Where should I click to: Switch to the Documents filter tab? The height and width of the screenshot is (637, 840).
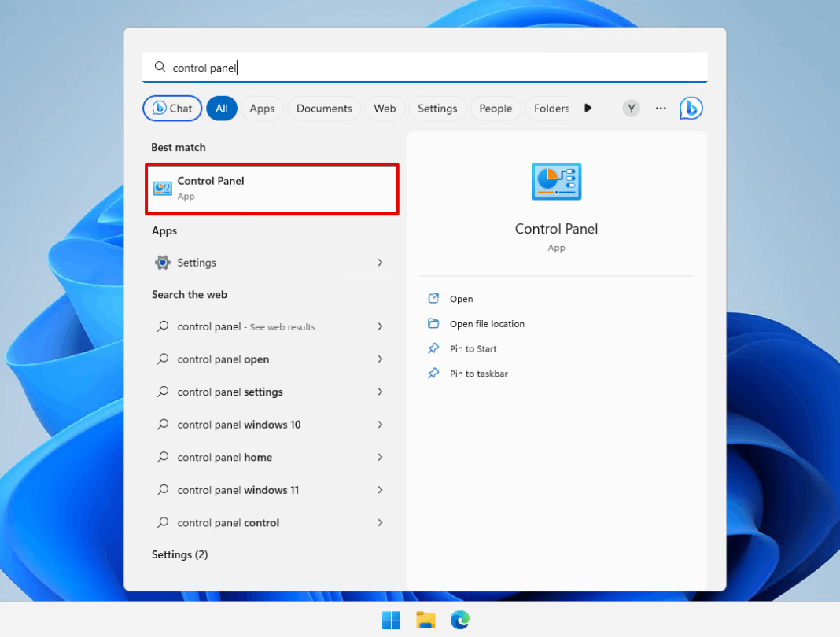point(324,109)
